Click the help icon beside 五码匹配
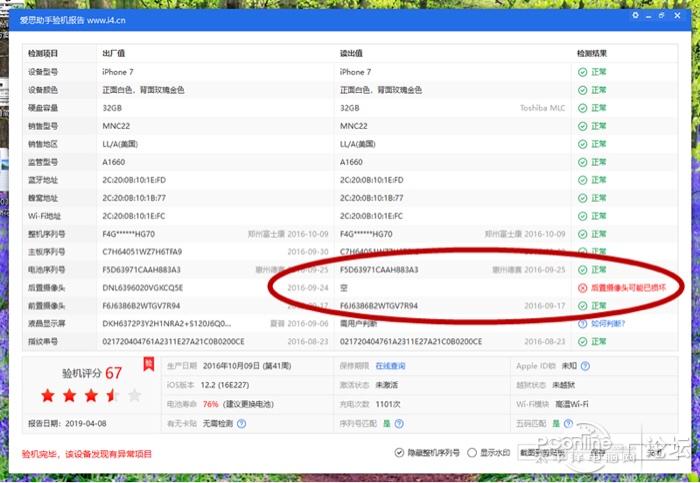Image resolution: width=700 pixels, height=483 pixels. 568,423
